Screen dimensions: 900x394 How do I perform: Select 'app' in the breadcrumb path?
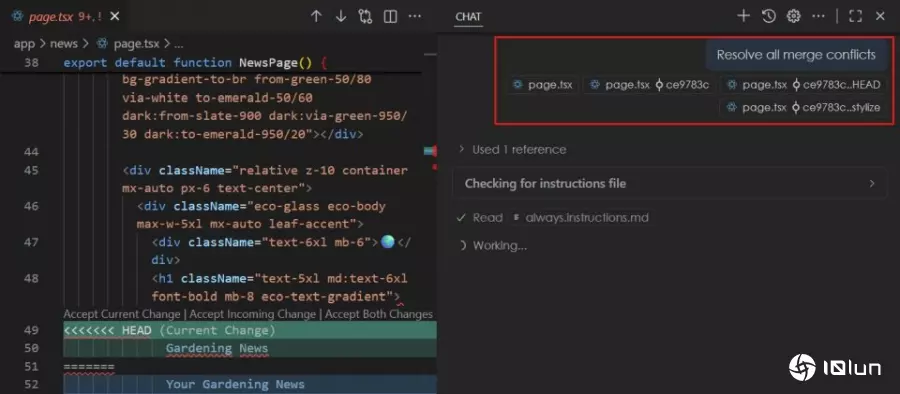(x=24, y=44)
